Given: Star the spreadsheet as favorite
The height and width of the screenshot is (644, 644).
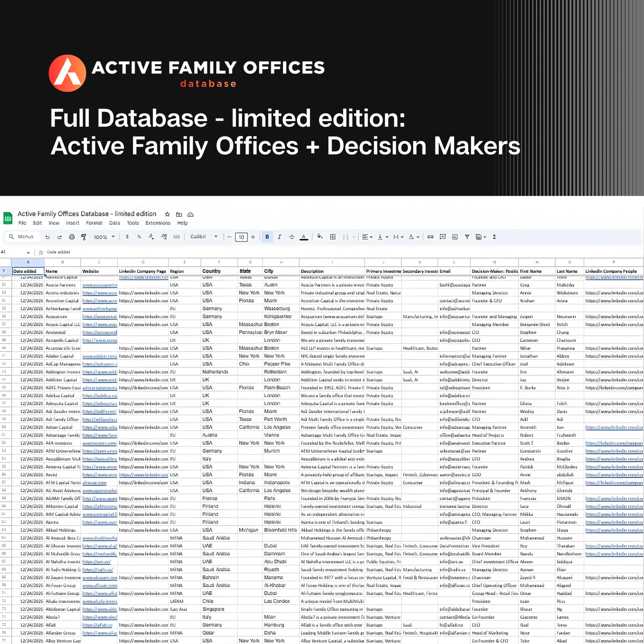Looking at the screenshot, I should [x=168, y=214].
